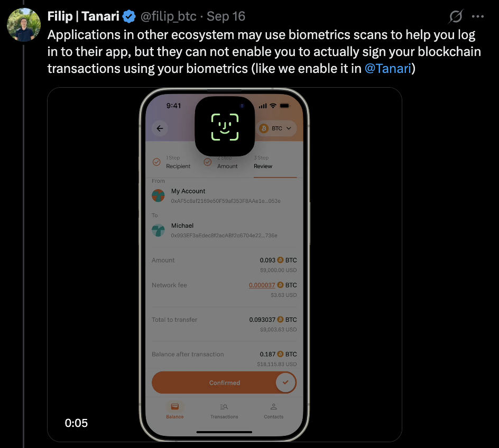The width and height of the screenshot is (499, 448).
Task: Open the Balance tab in bottom bar
Action: click(x=175, y=410)
